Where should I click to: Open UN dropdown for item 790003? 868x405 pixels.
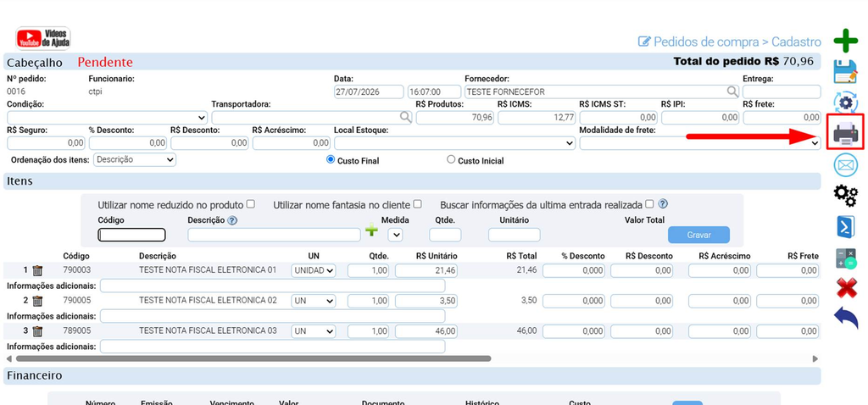(314, 270)
